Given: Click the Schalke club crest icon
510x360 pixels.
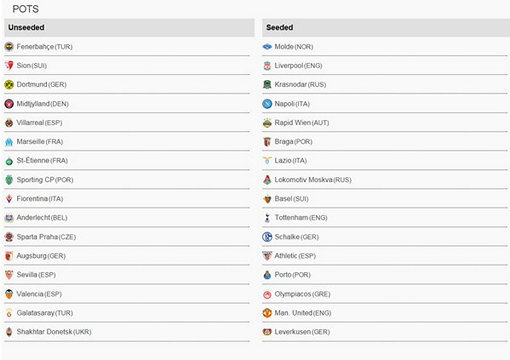Looking at the screenshot, I should 267,237.
